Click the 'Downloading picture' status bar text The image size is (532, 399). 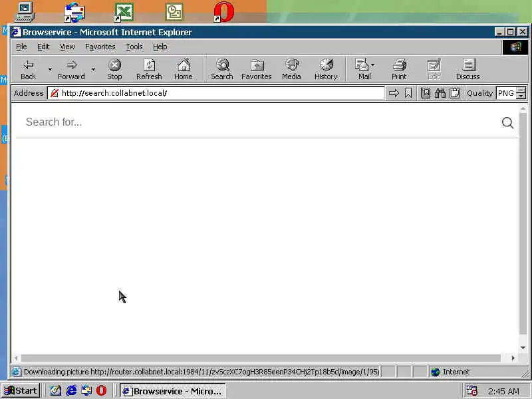(x=201, y=372)
